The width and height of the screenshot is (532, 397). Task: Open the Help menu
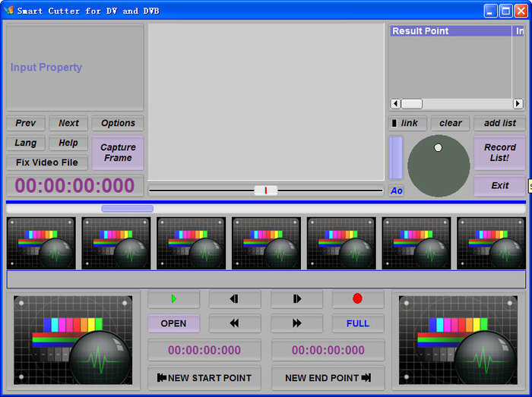pos(68,143)
